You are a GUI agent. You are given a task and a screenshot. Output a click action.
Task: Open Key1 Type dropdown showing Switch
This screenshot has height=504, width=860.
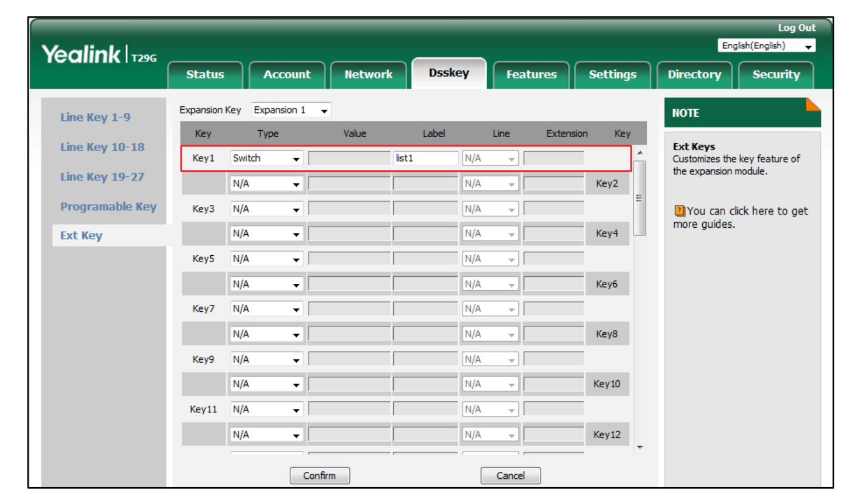266,158
